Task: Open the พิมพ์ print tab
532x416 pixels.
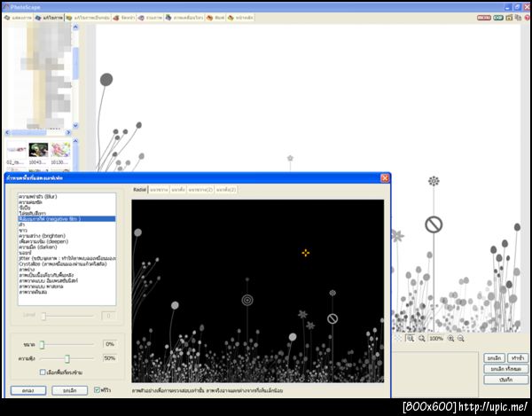Action: pyautogui.click(x=215, y=18)
